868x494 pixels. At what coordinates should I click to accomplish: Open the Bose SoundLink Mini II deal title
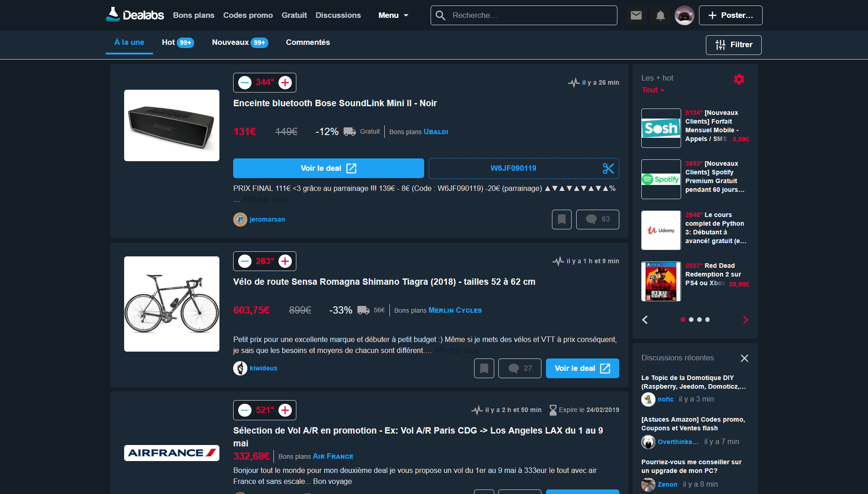pyautogui.click(x=335, y=103)
